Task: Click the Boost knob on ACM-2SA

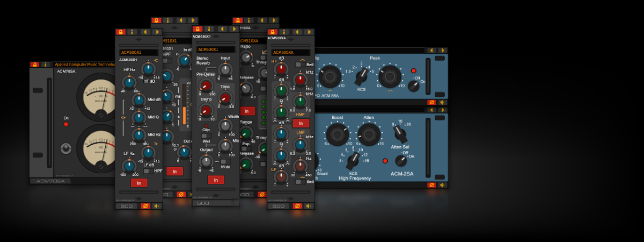Action: (338, 134)
